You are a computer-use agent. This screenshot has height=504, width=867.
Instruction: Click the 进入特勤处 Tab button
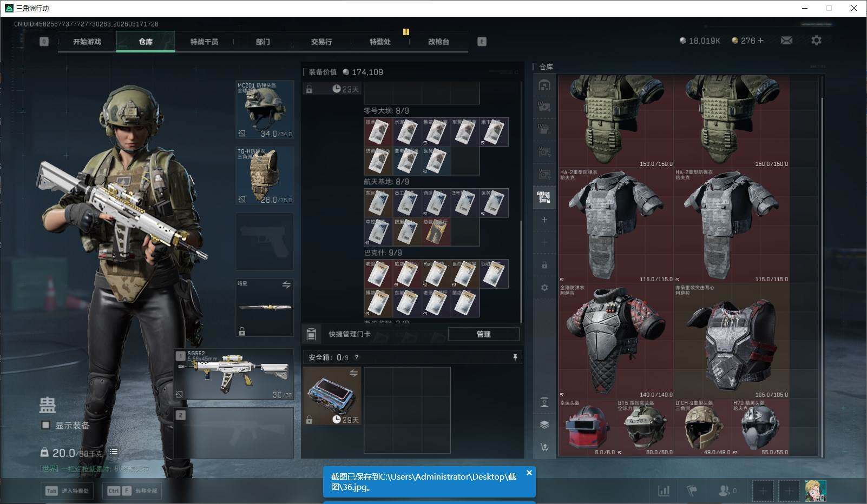click(68, 490)
